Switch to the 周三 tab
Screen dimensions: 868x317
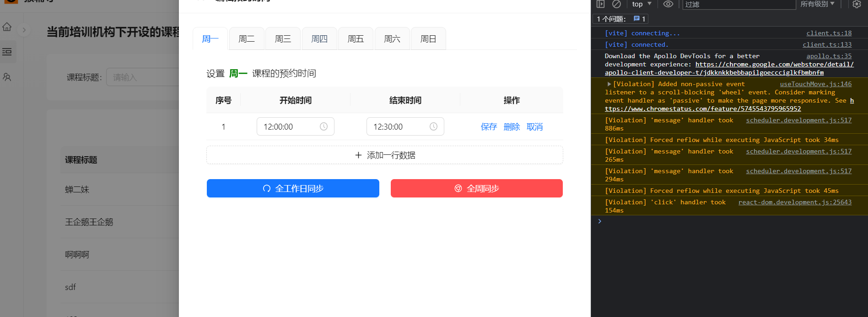click(283, 39)
